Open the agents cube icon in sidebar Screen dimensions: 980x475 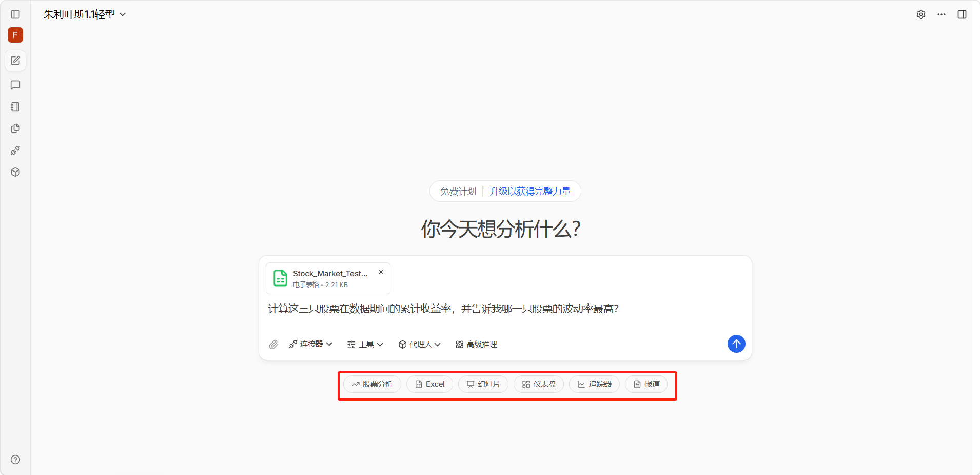coord(15,172)
